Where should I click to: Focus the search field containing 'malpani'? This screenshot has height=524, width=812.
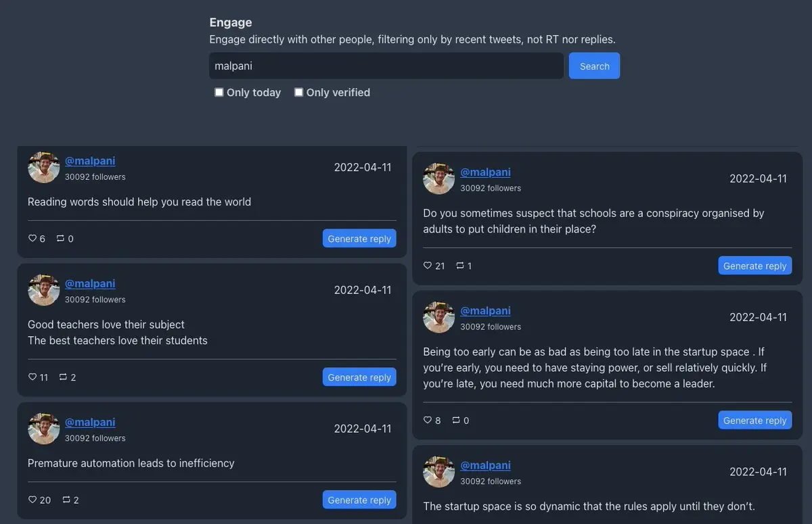(386, 66)
